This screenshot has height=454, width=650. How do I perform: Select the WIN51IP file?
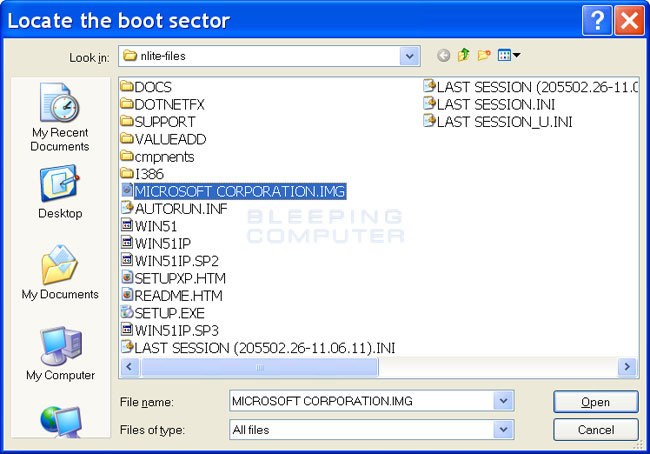[x=156, y=243]
